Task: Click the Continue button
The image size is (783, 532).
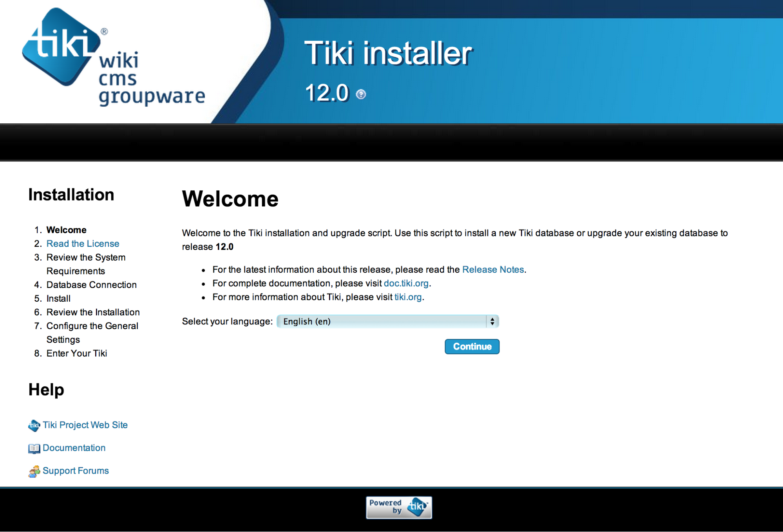Action: point(472,346)
